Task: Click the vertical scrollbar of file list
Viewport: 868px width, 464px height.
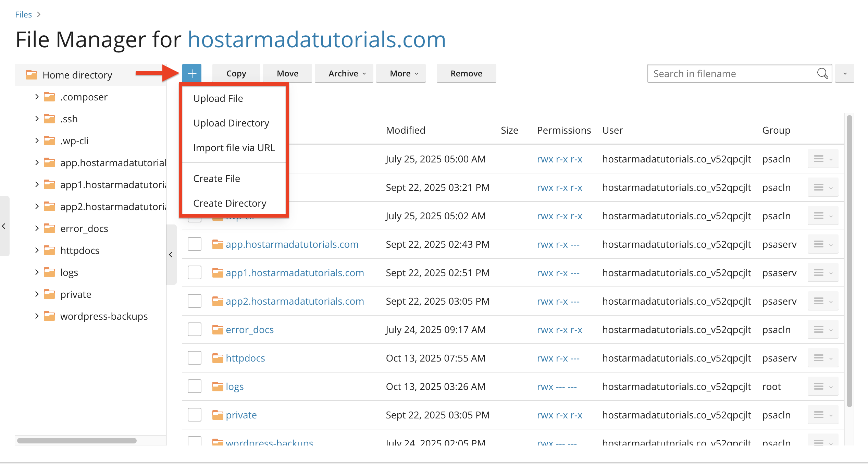Action: click(x=849, y=260)
